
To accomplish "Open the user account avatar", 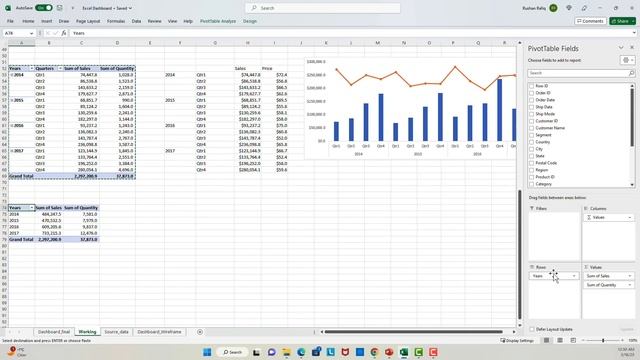I will [553, 8].
